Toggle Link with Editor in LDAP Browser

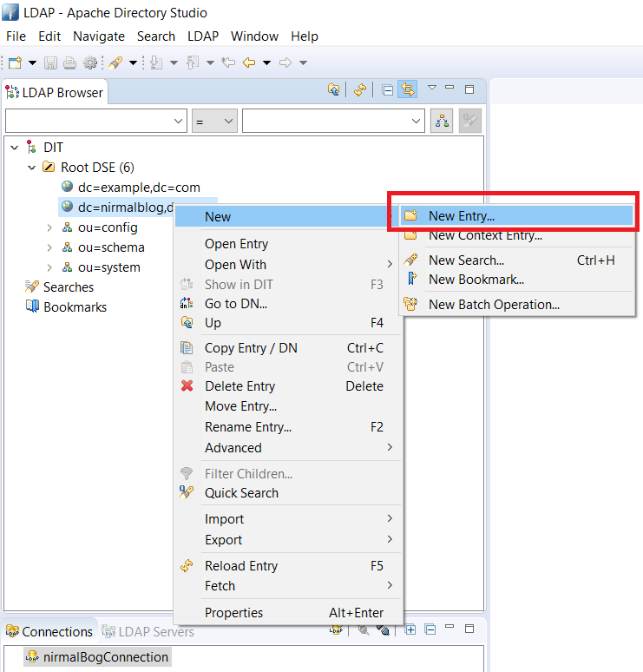pos(407,89)
